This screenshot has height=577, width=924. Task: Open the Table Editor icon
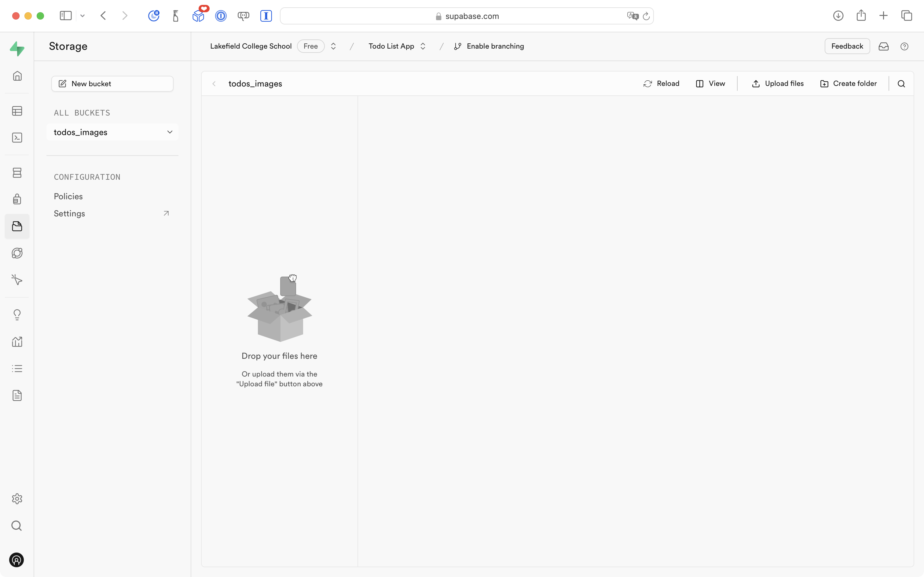17,111
